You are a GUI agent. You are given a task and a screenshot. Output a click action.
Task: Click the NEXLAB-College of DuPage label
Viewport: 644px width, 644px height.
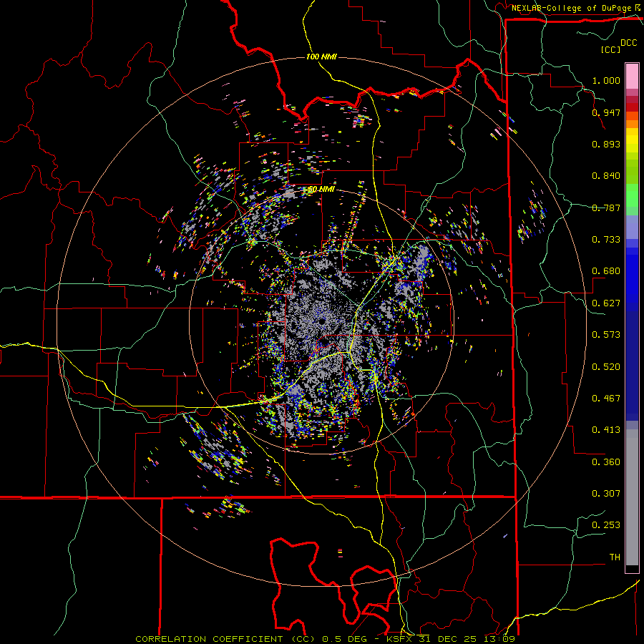(x=572, y=8)
